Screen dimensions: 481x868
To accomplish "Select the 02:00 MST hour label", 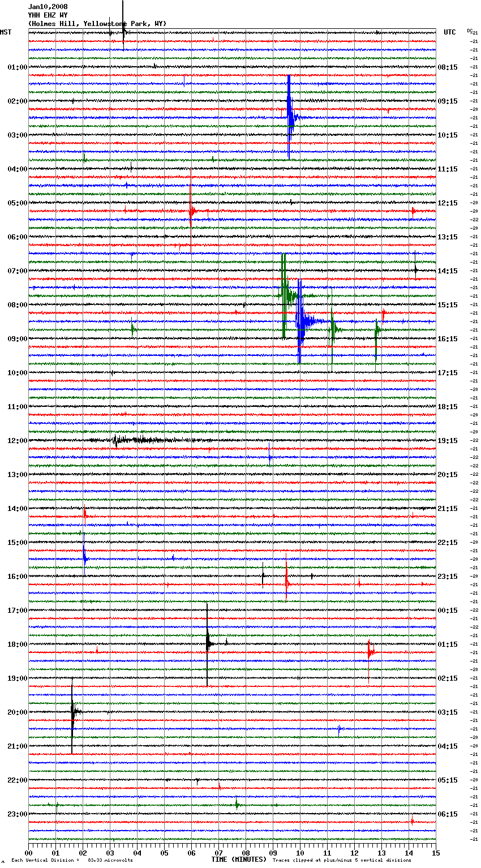I will coord(18,101).
